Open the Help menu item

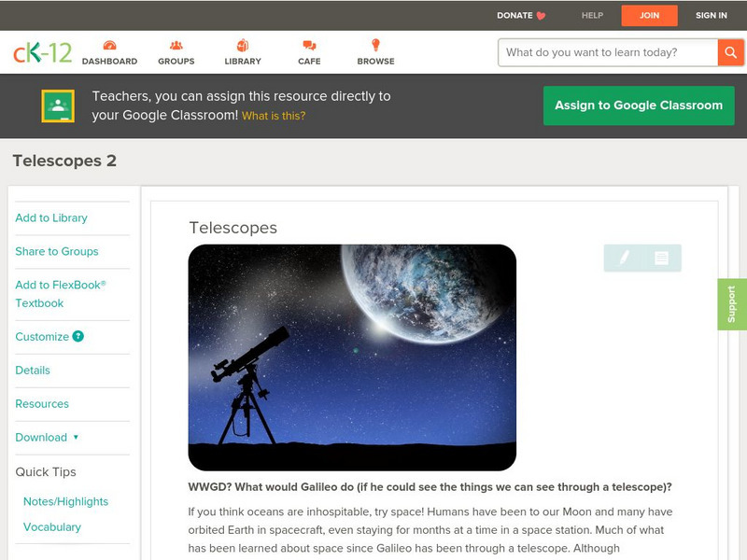592,15
